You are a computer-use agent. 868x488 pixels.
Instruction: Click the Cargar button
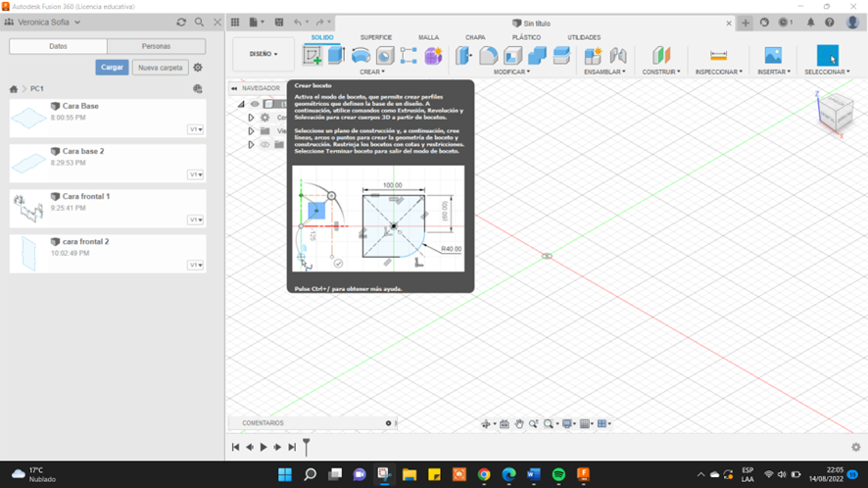112,67
